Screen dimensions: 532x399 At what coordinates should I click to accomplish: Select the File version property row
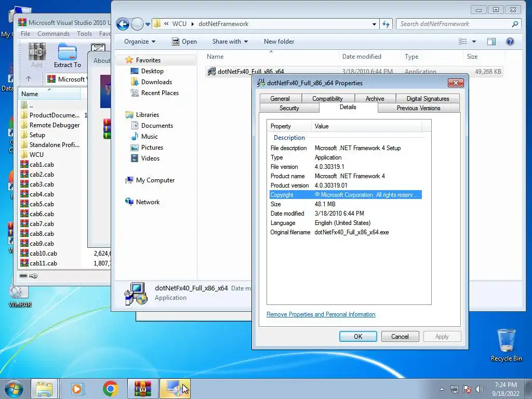pyautogui.click(x=345, y=167)
